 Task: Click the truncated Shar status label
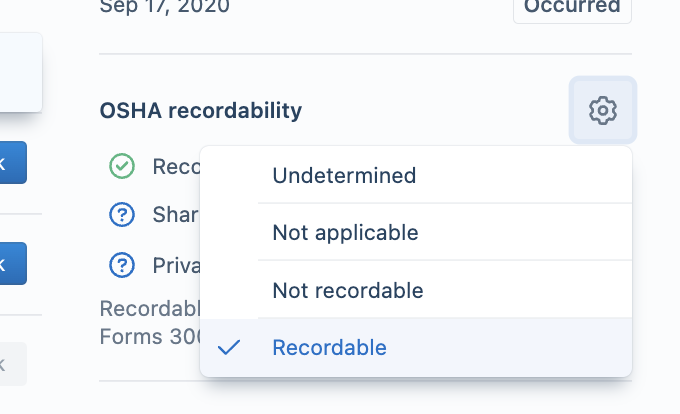(176, 215)
